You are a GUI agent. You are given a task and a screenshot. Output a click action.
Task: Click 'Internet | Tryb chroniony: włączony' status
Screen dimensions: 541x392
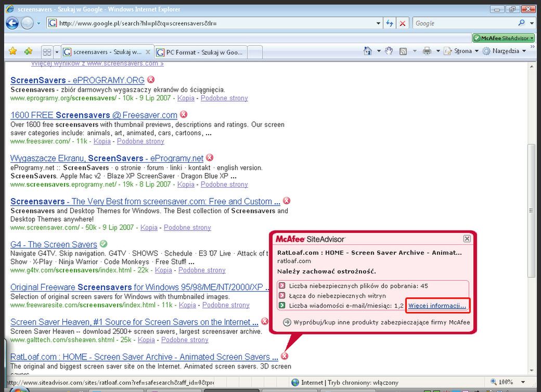(x=345, y=382)
